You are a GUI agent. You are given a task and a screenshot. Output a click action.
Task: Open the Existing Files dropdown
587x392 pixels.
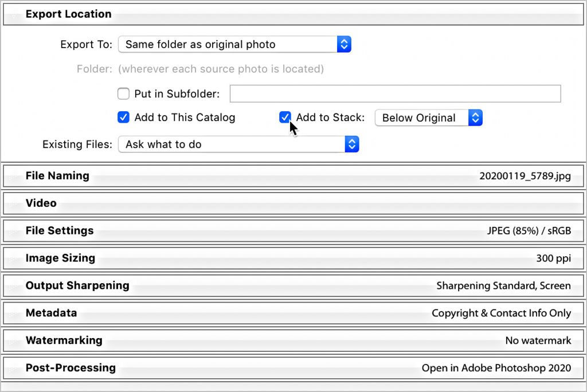[238, 144]
